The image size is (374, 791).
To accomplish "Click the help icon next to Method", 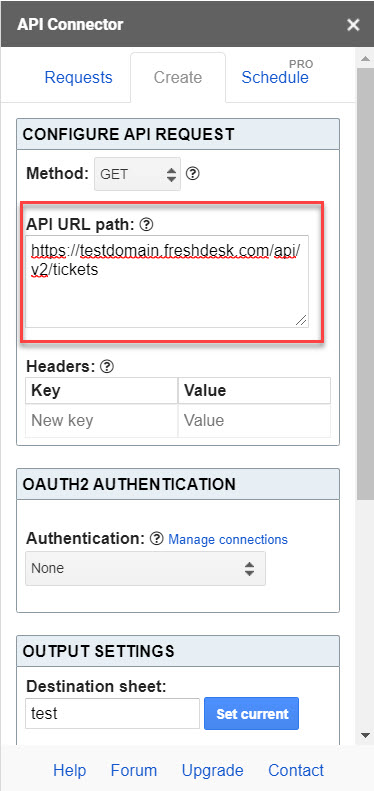I will [x=193, y=174].
